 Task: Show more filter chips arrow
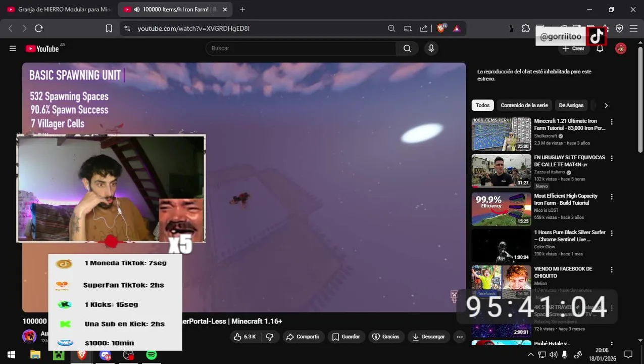[606, 105]
